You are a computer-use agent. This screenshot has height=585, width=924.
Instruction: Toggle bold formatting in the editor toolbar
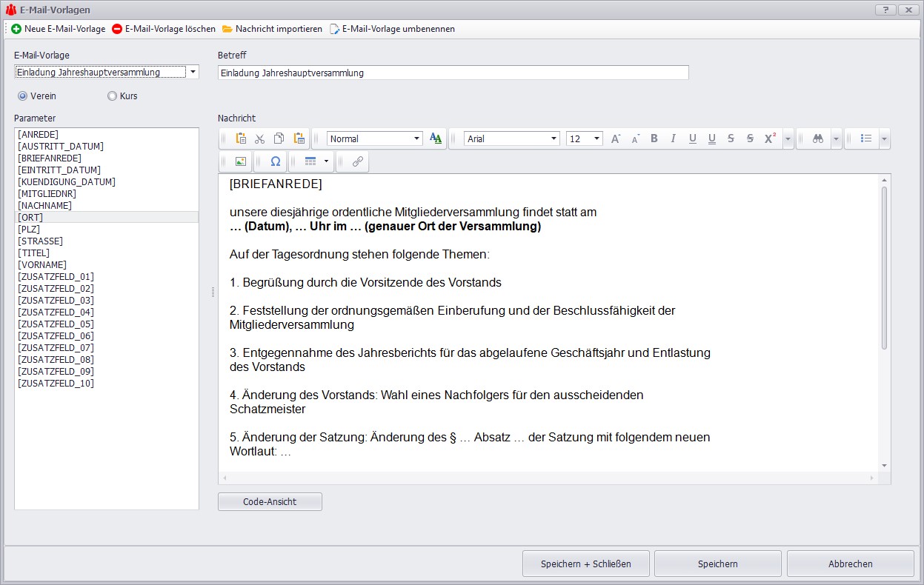pyautogui.click(x=654, y=138)
